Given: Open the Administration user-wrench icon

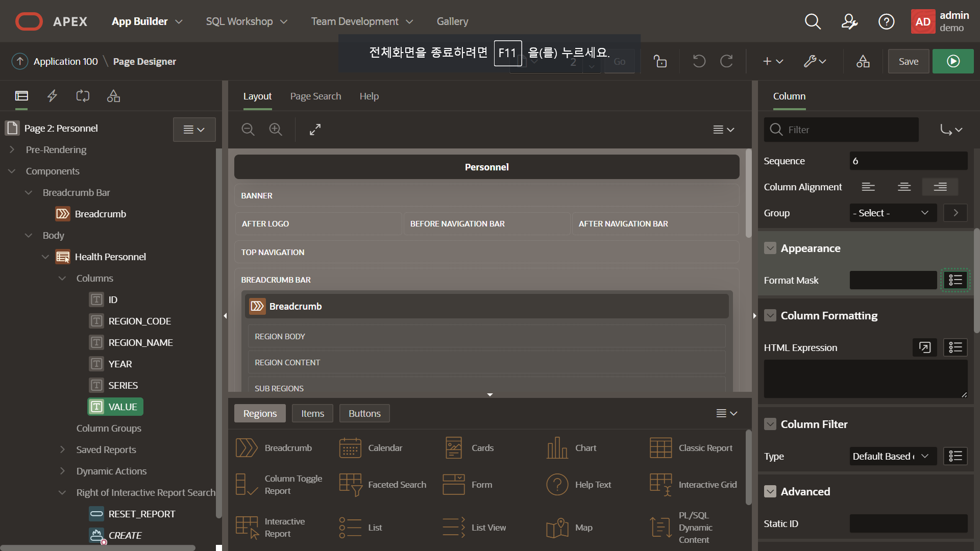Looking at the screenshot, I should coord(849,21).
